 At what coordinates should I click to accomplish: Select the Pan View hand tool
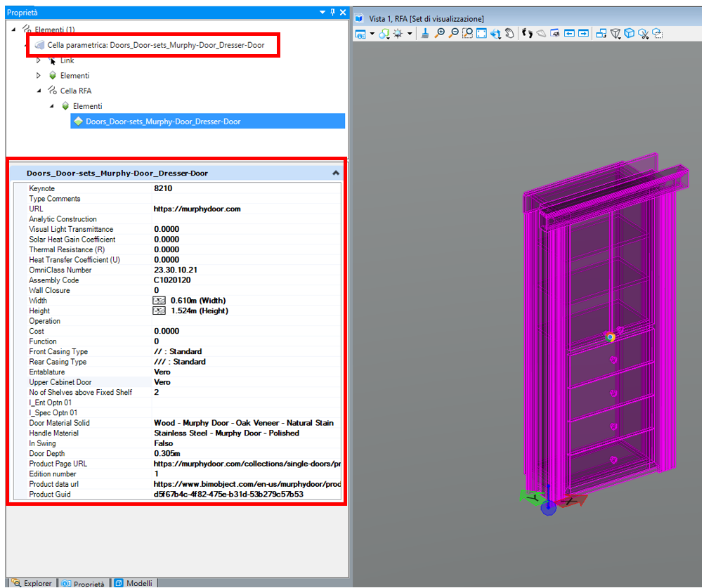tap(509, 33)
